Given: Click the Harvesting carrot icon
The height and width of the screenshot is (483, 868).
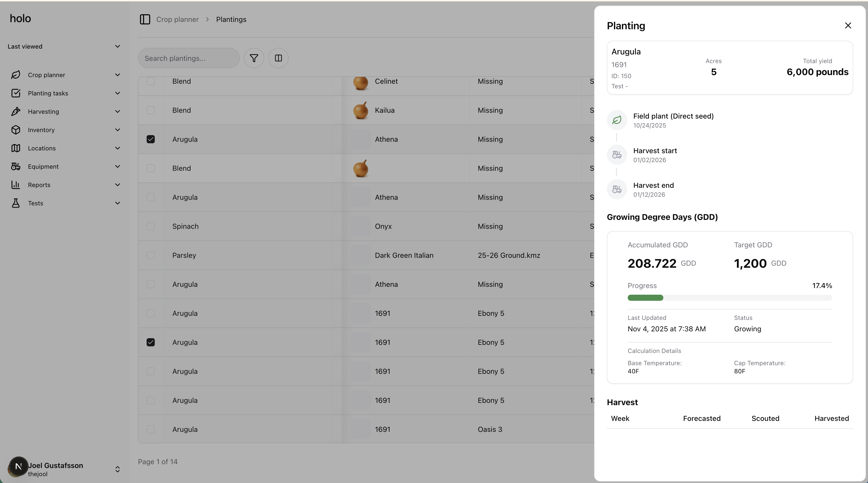Looking at the screenshot, I should [16, 111].
